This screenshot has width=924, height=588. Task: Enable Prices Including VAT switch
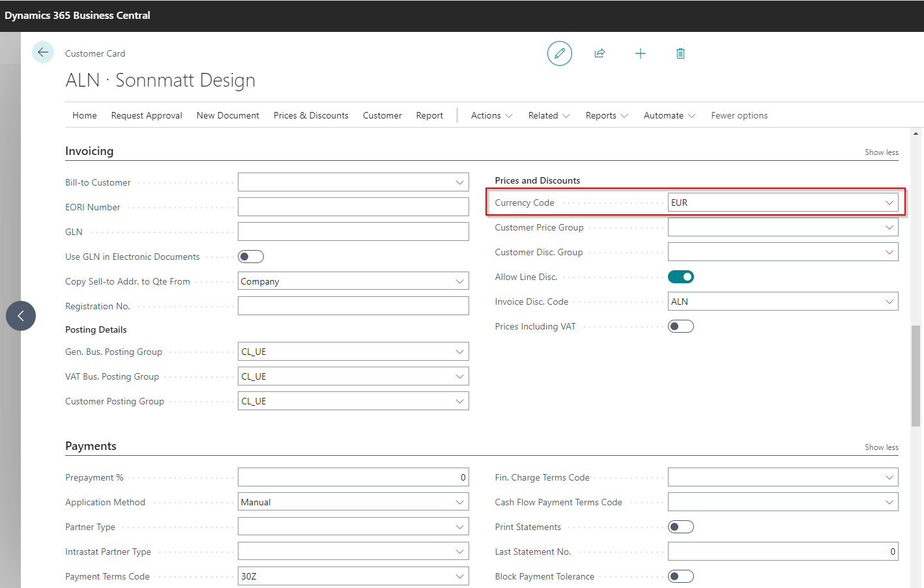[x=681, y=326]
